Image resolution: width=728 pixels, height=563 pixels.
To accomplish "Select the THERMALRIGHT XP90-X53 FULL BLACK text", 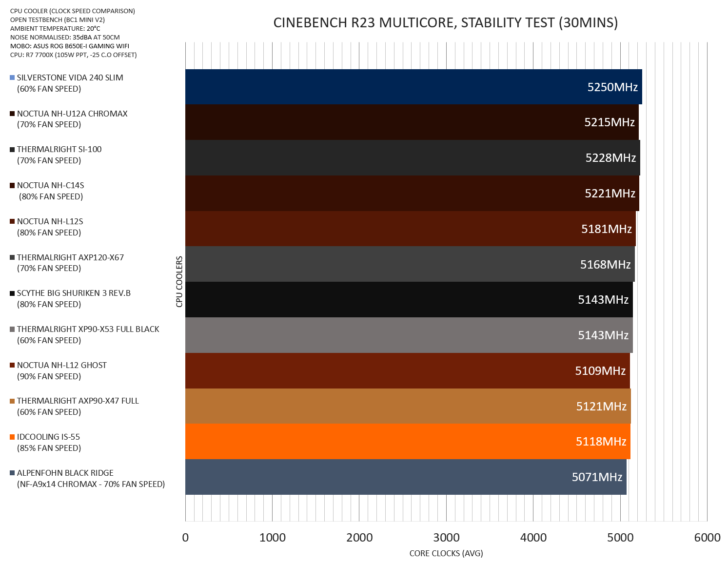I will (88, 329).
